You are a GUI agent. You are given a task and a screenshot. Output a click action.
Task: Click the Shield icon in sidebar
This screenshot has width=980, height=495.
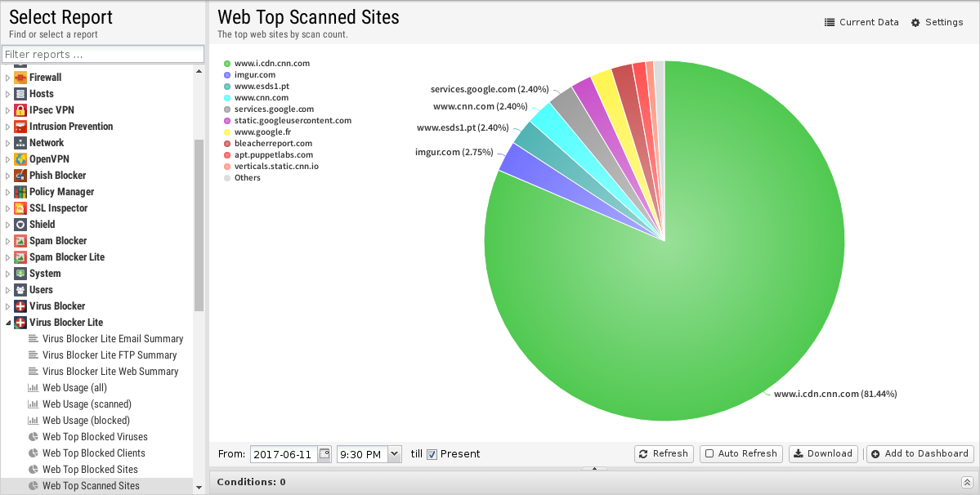tap(20, 224)
